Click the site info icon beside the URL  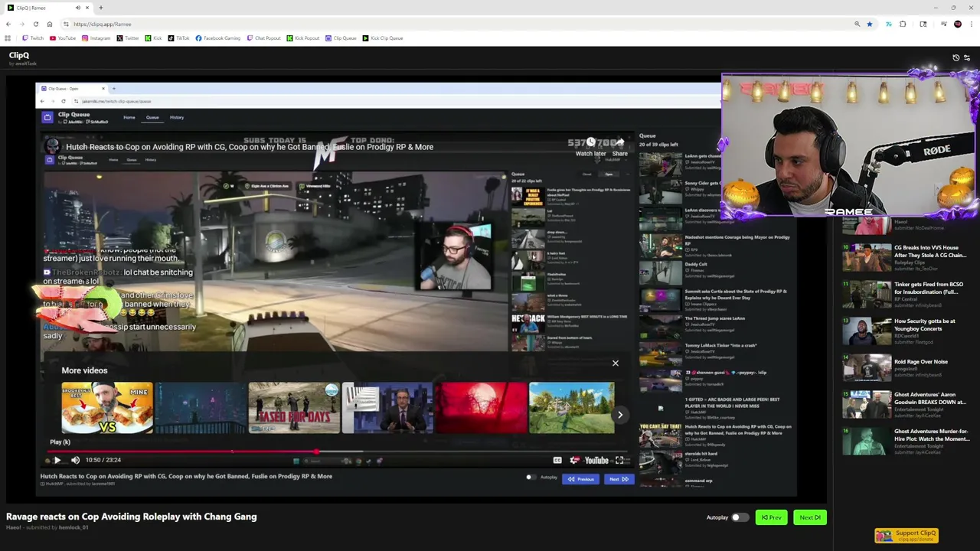click(67, 24)
